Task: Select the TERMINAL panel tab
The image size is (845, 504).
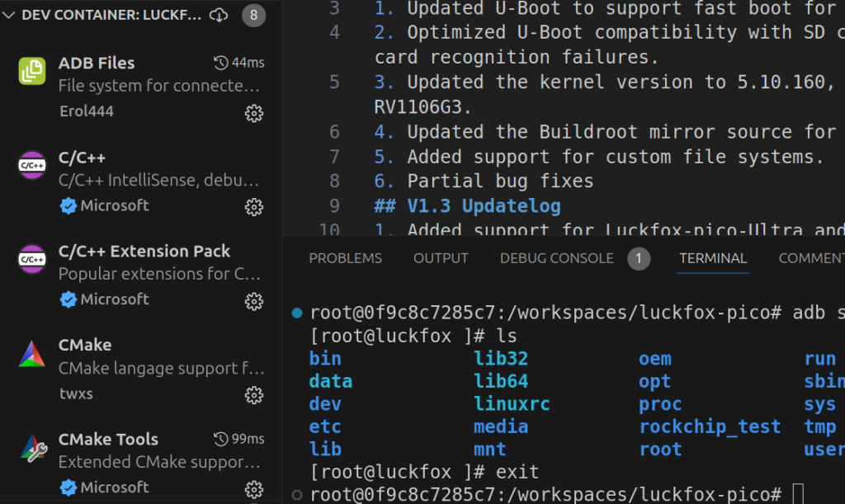Action: [712, 258]
